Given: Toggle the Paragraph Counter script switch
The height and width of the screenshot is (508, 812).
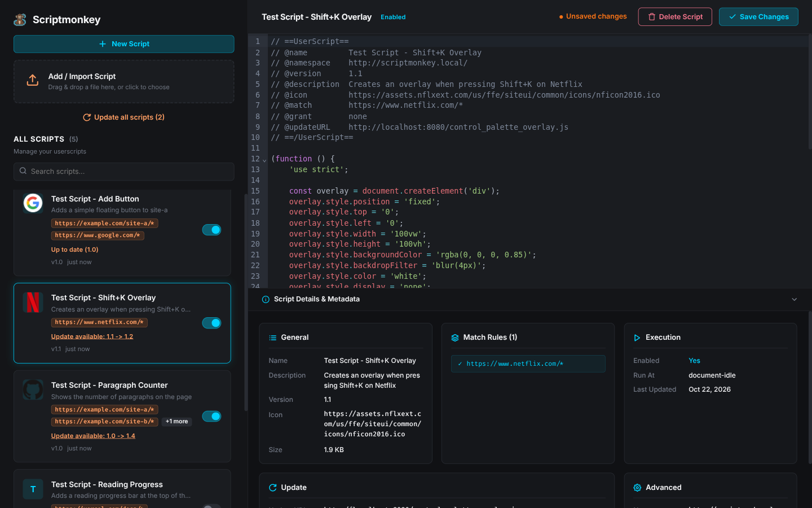Looking at the screenshot, I should pyautogui.click(x=211, y=416).
